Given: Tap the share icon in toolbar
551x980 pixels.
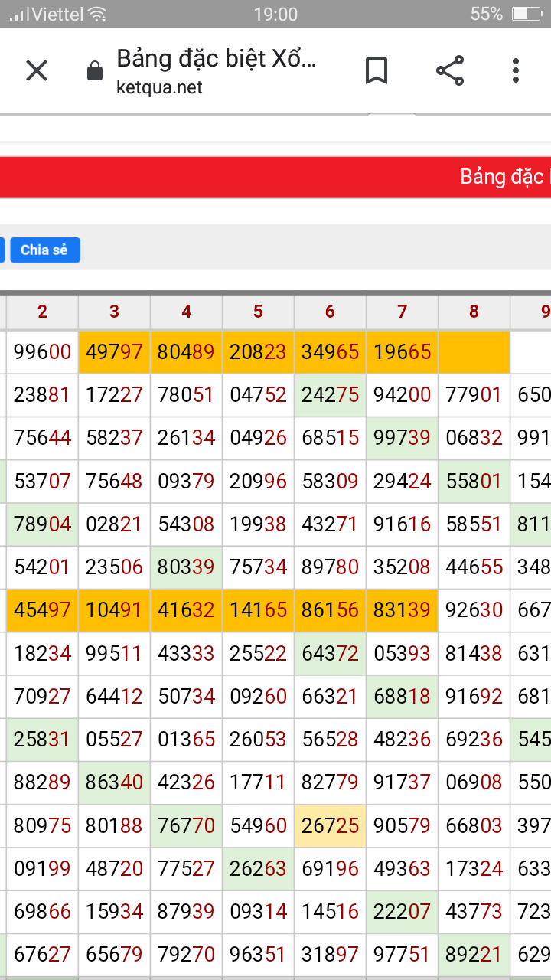Looking at the screenshot, I should pyautogui.click(x=450, y=70).
